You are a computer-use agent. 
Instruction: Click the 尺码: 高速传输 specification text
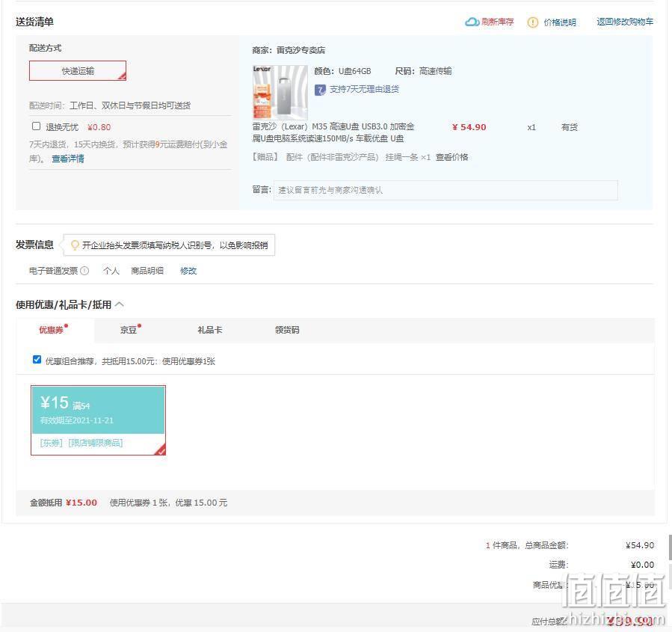(x=423, y=71)
